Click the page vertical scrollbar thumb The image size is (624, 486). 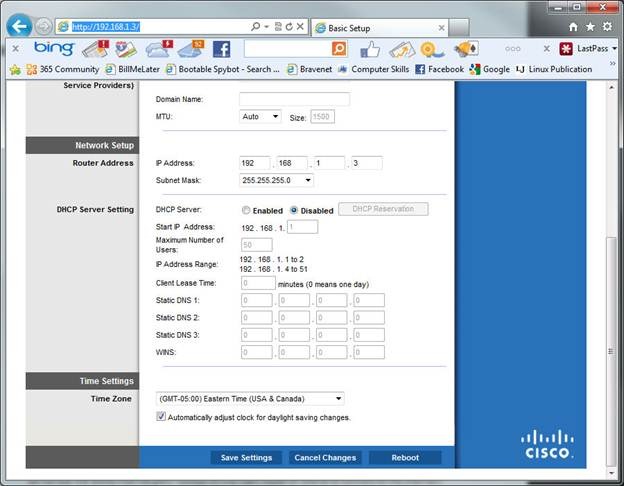[611, 351]
